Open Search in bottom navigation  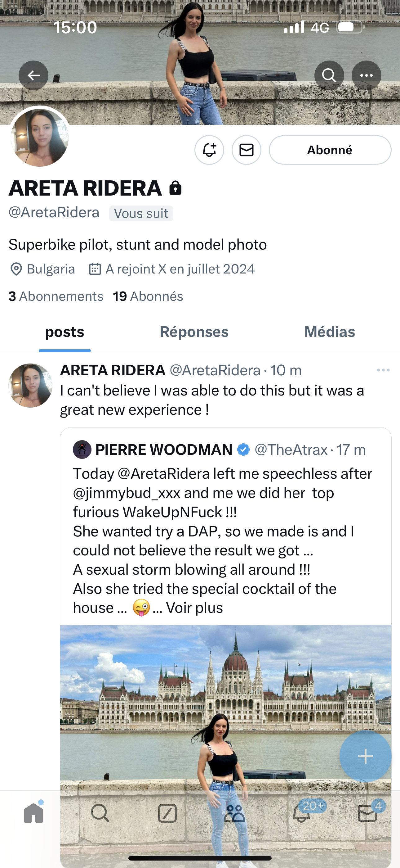click(100, 813)
